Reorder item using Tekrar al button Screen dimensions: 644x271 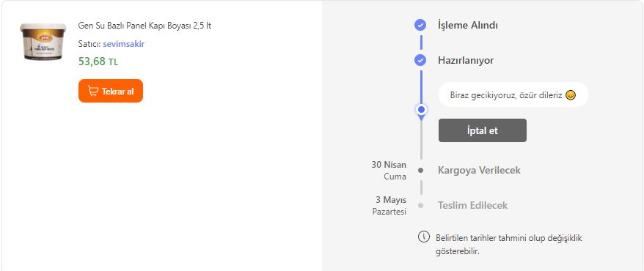pos(111,91)
